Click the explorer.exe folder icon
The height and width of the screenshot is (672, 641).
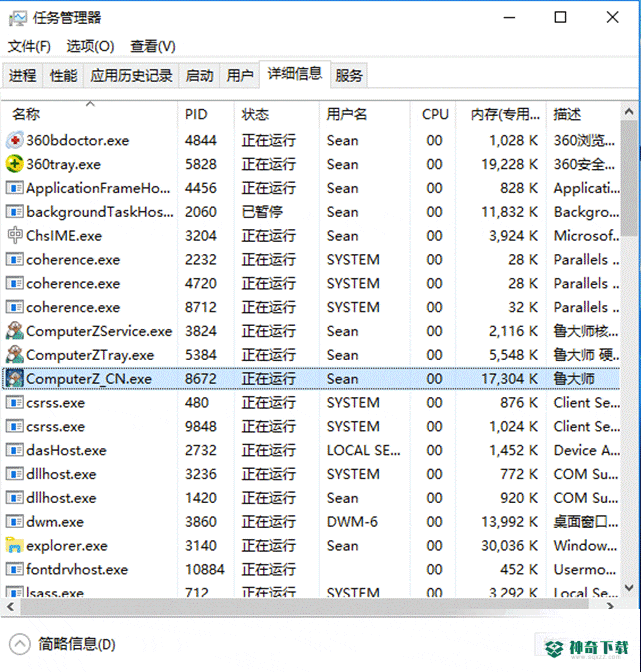[x=15, y=545]
